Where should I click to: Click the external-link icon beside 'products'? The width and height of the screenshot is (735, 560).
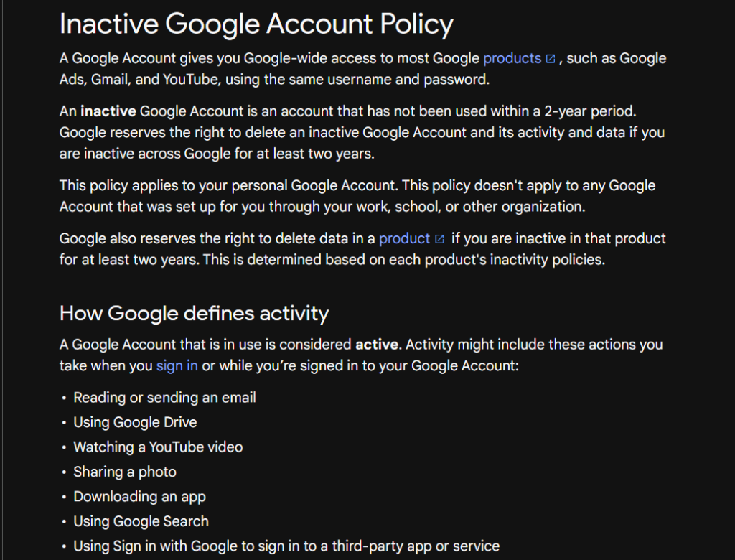click(551, 59)
